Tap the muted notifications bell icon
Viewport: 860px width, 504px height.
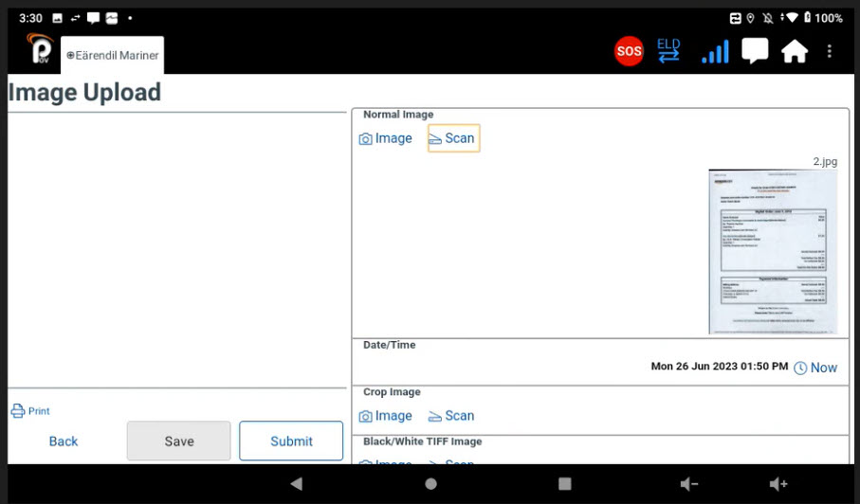click(768, 18)
